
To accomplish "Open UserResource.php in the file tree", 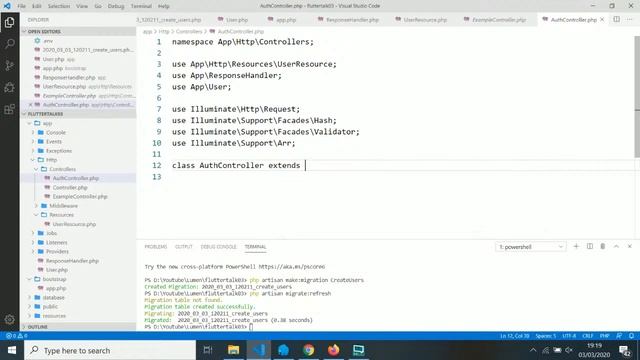I will [x=74, y=224].
